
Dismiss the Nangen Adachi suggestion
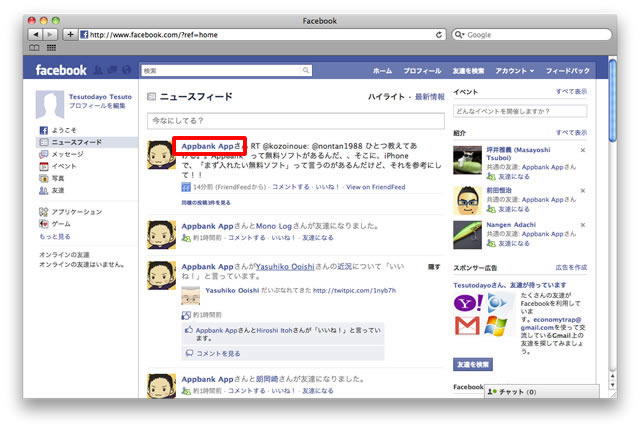coord(583,225)
